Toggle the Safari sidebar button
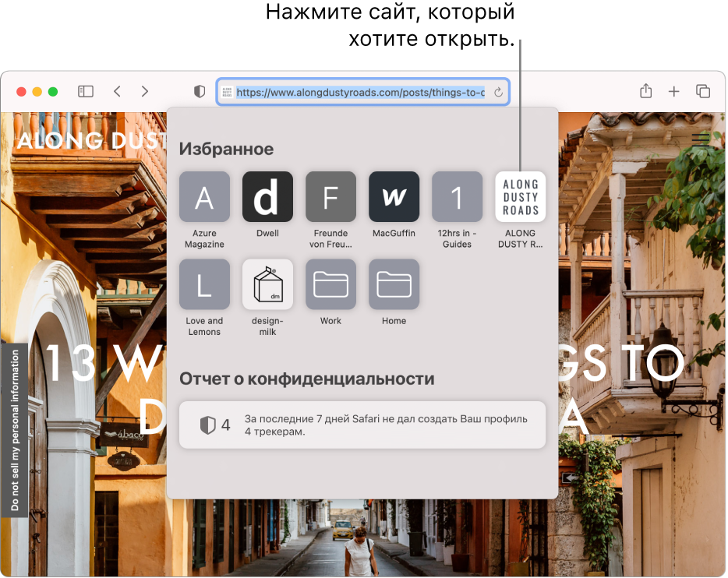Viewport: 728px width, 578px height. click(86, 91)
